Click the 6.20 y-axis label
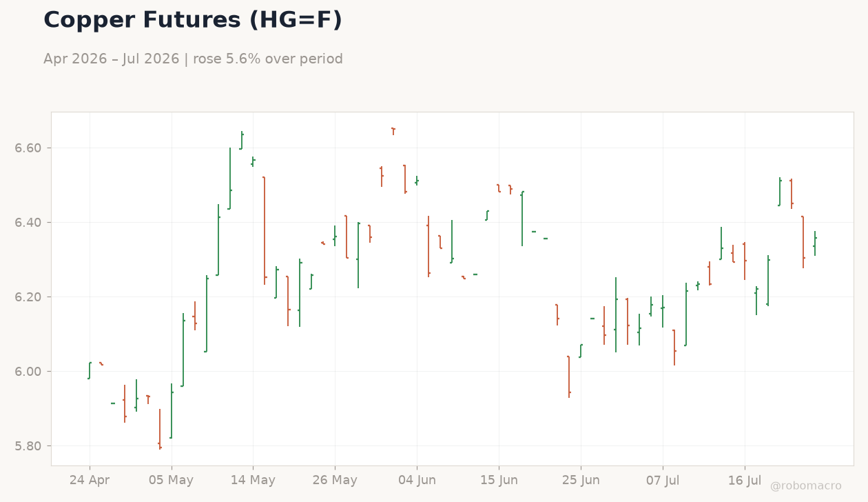 point(28,297)
